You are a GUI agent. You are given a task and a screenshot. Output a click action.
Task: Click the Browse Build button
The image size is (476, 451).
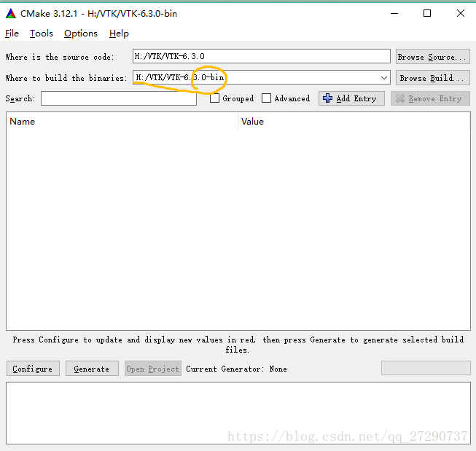(432, 78)
